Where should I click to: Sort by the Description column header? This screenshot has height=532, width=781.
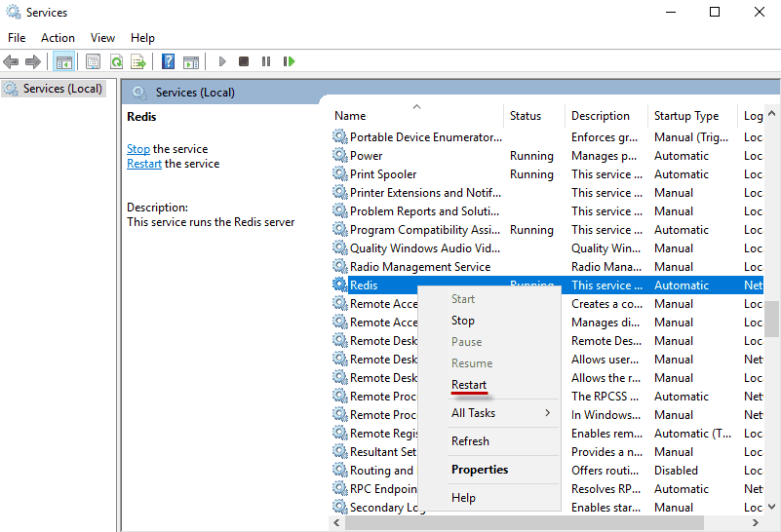coord(606,115)
